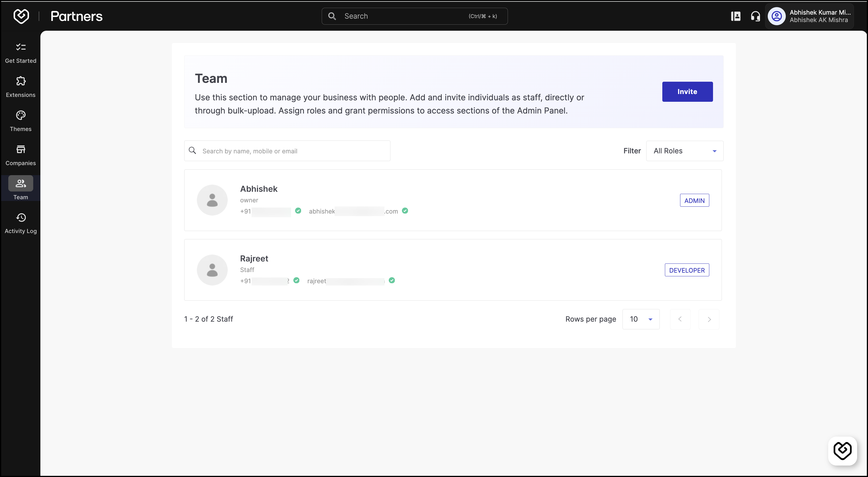
Task: Open the rows per page dropdown
Action: click(x=641, y=319)
